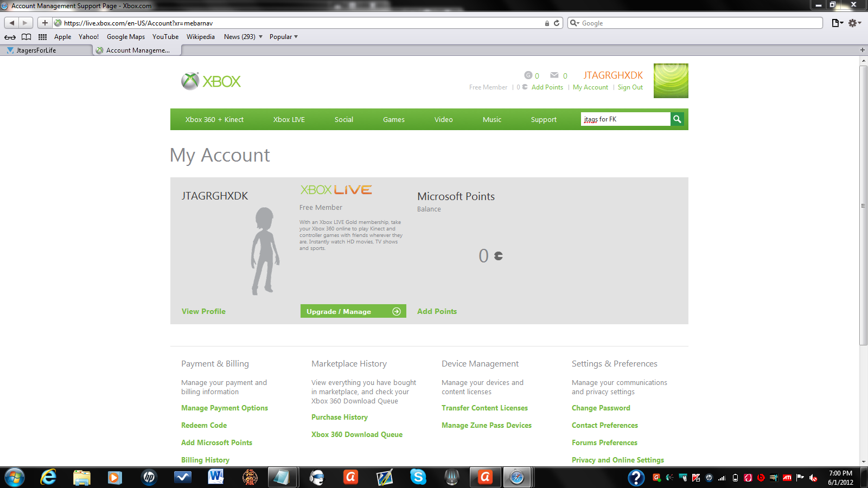Open Manage Payment Options

[225, 408]
